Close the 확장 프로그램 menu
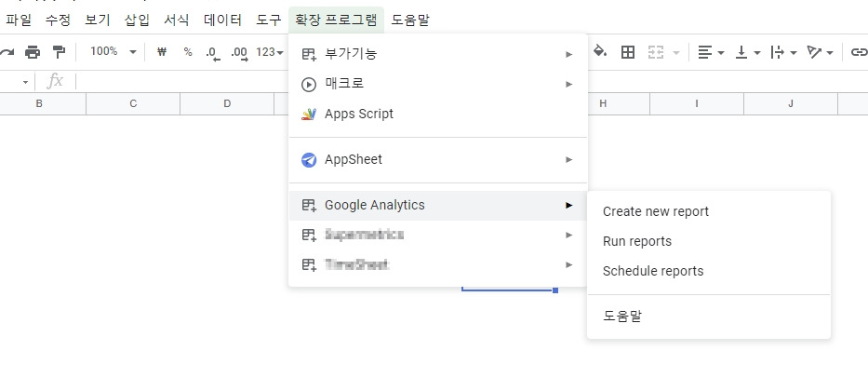868x391 pixels. [336, 20]
